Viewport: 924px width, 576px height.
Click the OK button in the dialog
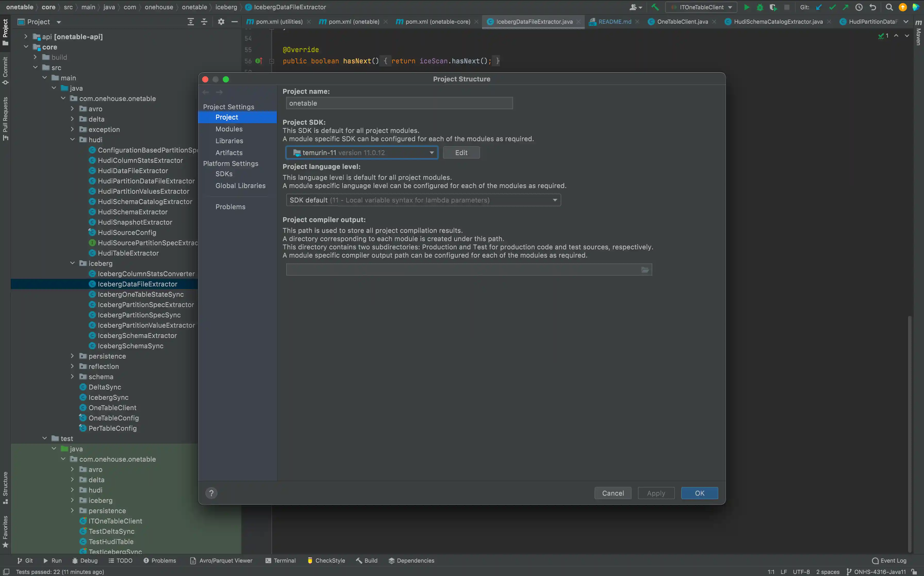[699, 493]
